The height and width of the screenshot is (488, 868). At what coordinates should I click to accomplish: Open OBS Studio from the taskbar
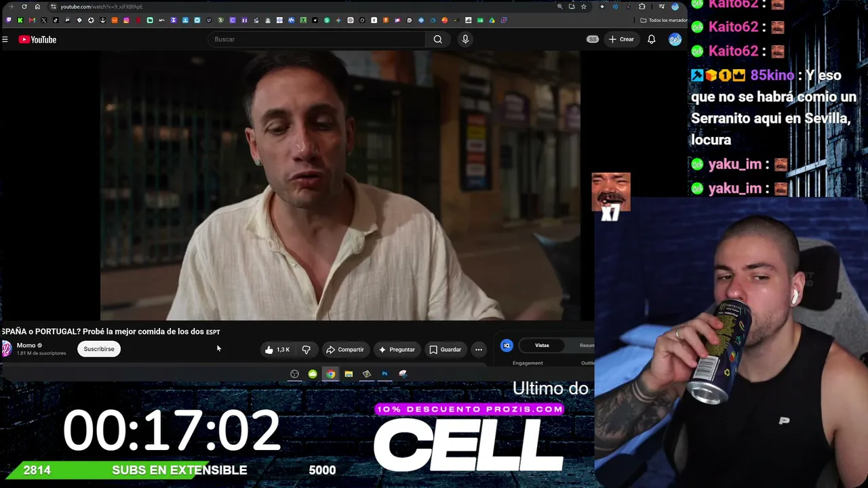tap(294, 374)
